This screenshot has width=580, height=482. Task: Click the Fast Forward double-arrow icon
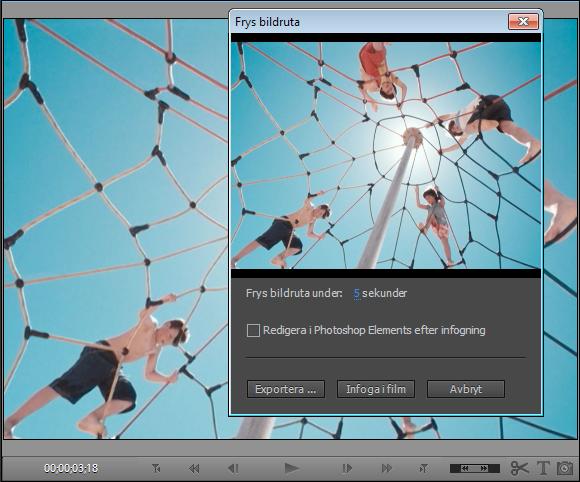pyautogui.click(x=387, y=468)
